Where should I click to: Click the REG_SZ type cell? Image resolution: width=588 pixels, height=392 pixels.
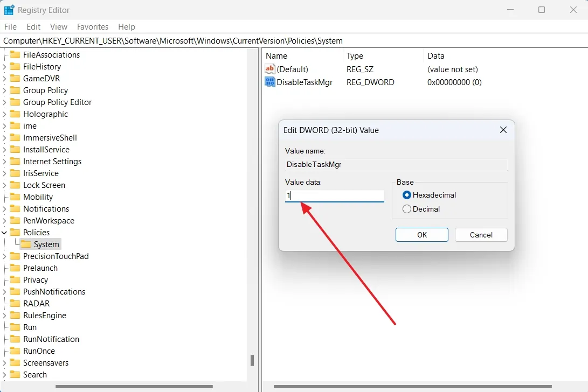coord(359,69)
